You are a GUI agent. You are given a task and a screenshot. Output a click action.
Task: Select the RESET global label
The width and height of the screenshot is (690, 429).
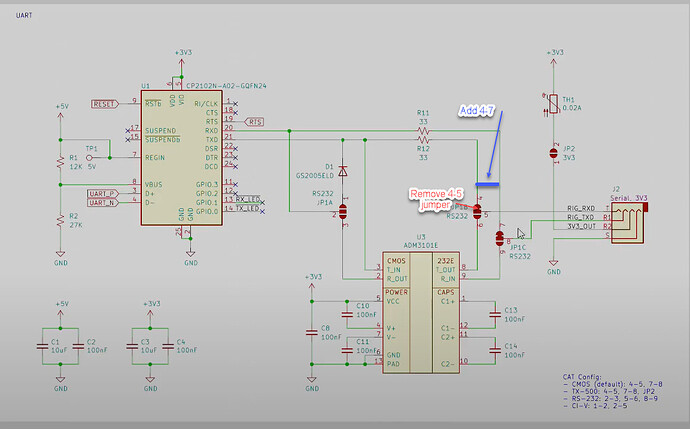point(105,104)
